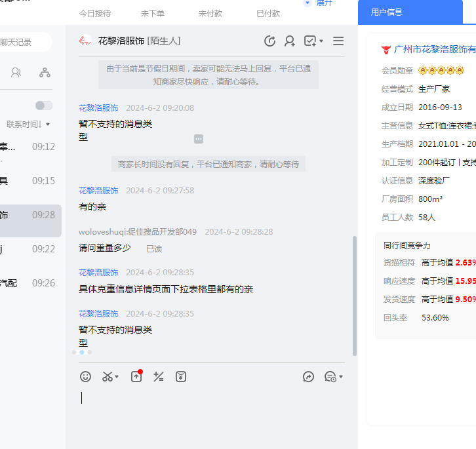
Task: Click the chat history clock icon in header
Action: coord(269,41)
